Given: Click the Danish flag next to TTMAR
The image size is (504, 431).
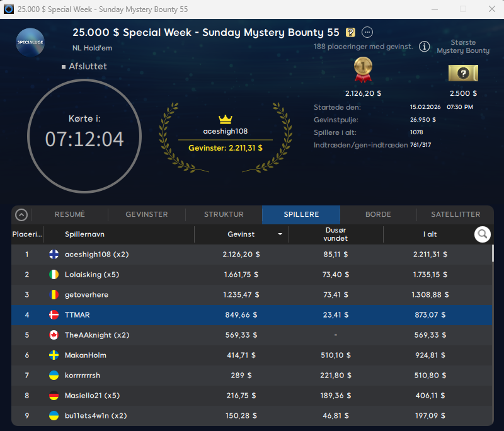Looking at the screenshot, I should (x=54, y=315).
